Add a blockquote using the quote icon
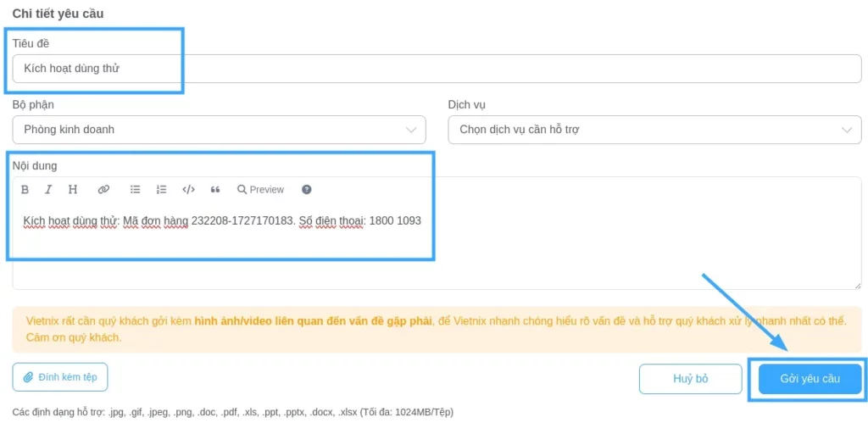 click(215, 190)
